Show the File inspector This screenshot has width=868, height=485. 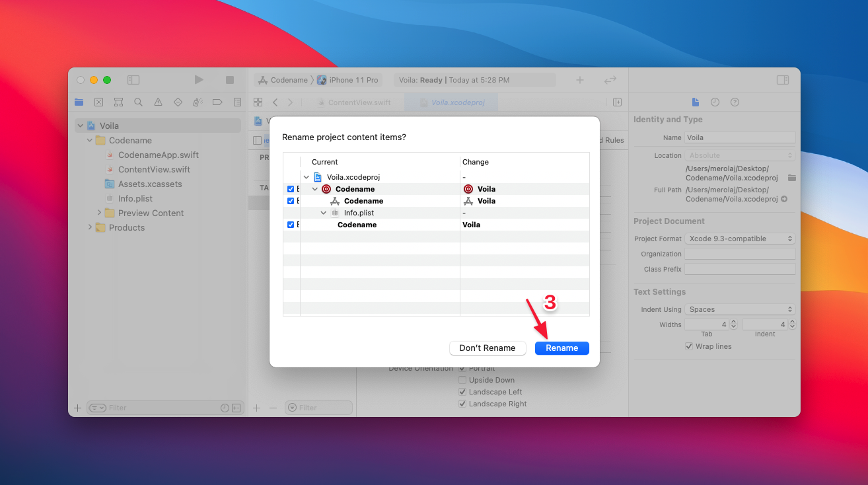click(x=695, y=102)
